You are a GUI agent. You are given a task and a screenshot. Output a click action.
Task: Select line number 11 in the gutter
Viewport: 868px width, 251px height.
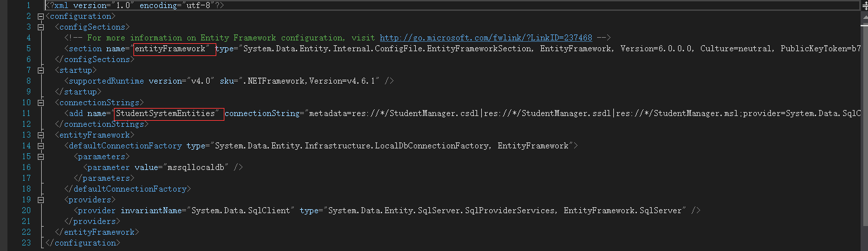27,113
